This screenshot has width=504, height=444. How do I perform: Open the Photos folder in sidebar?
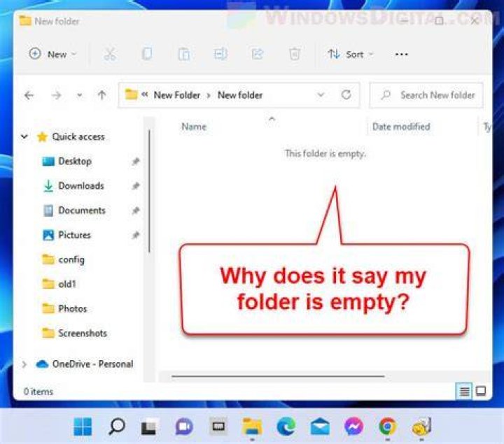(x=73, y=309)
